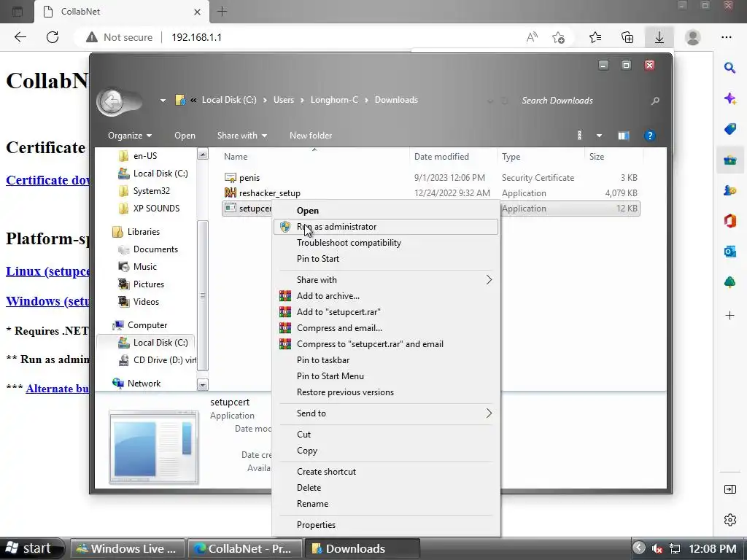Click the Edge address bar URL
747x560 pixels.
click(x=196, y=37)
